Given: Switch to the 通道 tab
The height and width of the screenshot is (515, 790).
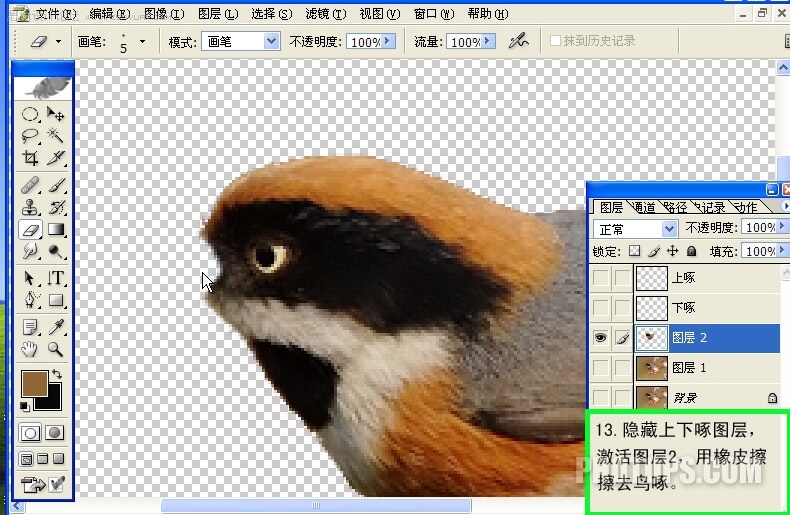Looking at the screenshot, I should [644, 207].
